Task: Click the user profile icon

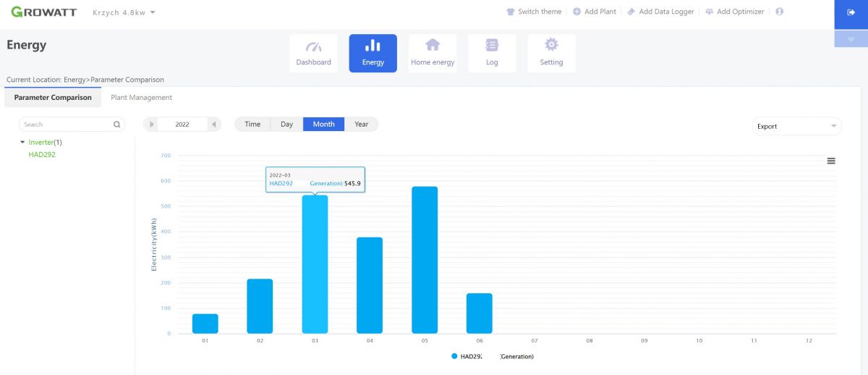Action: click(x=779, y=12)
